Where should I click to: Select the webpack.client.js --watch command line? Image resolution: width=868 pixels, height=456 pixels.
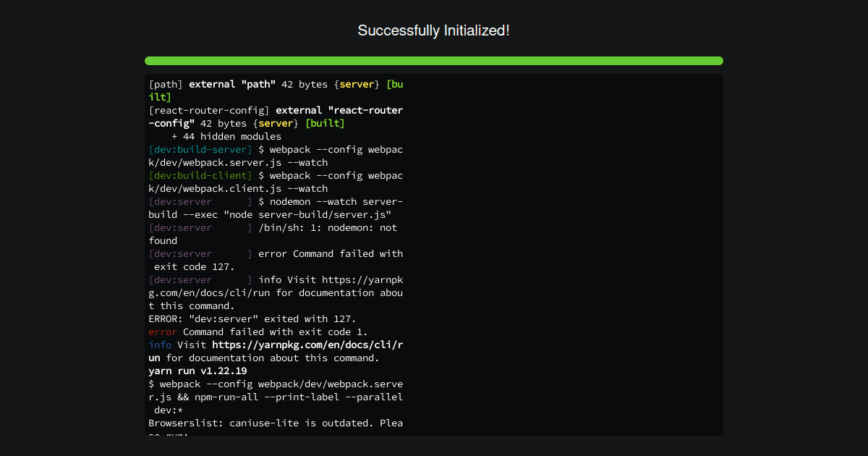(x=275, y=182)
